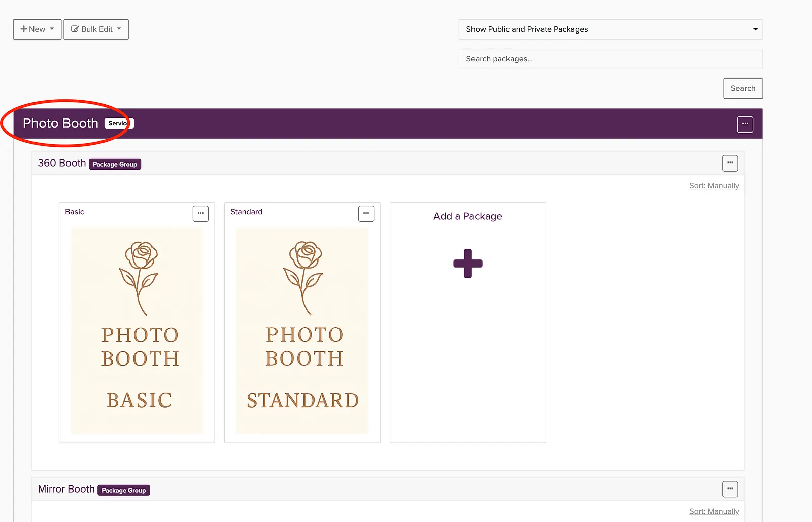The height and width of the screenshot is (522, 812).
Task: Select the 360 Booth group title
Action: pos(62,163)
